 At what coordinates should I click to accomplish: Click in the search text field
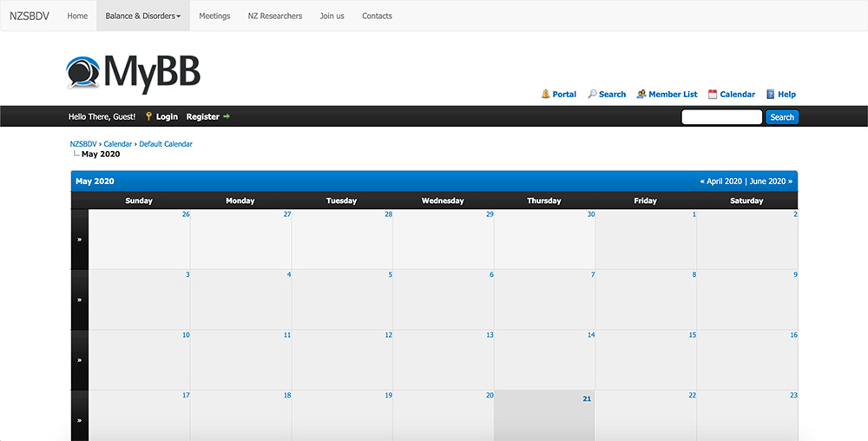(721, 117)
